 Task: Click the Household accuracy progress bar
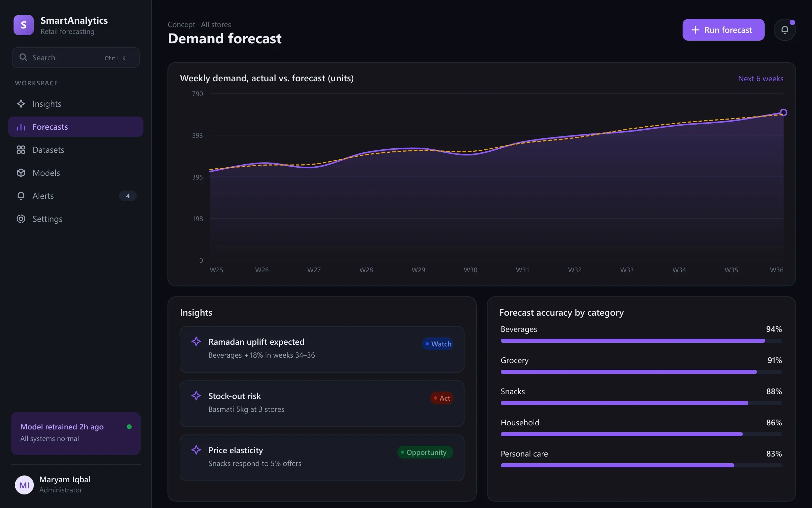[x=641, y=434]
